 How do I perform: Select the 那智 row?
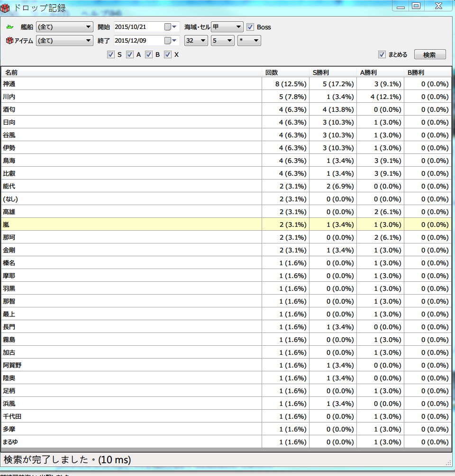(x=226, y=301)
